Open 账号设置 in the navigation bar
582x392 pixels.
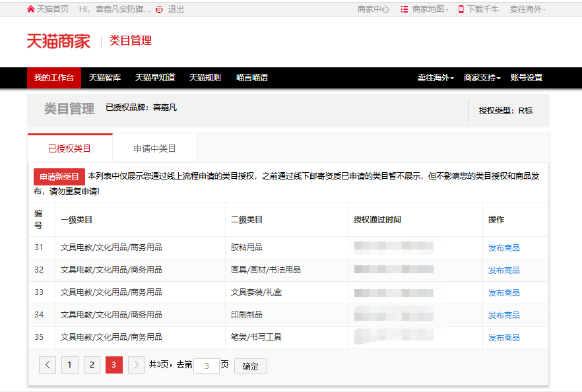(x=527, y=78)
